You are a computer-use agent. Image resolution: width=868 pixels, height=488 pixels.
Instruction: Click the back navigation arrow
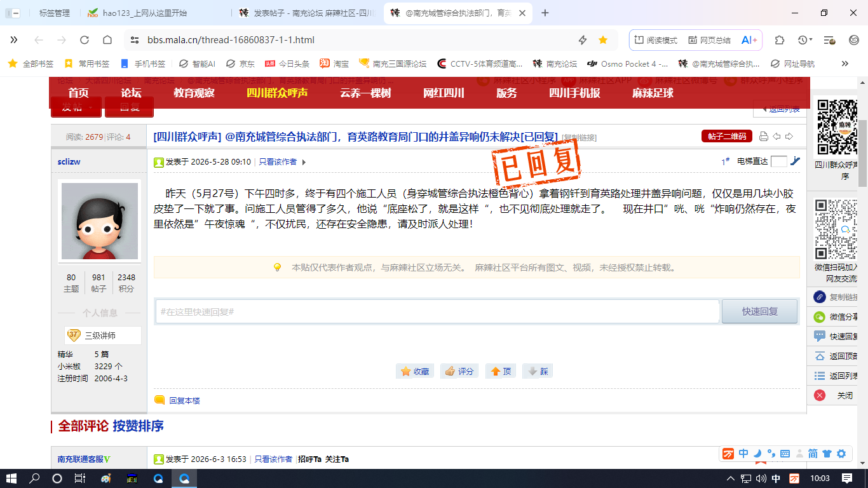[x=39, y=40]
